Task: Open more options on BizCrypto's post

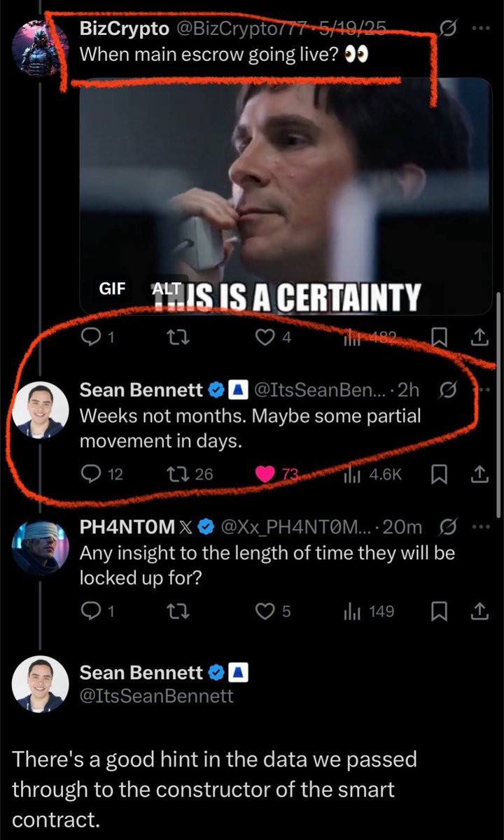Action: click(x=480, y=29)
